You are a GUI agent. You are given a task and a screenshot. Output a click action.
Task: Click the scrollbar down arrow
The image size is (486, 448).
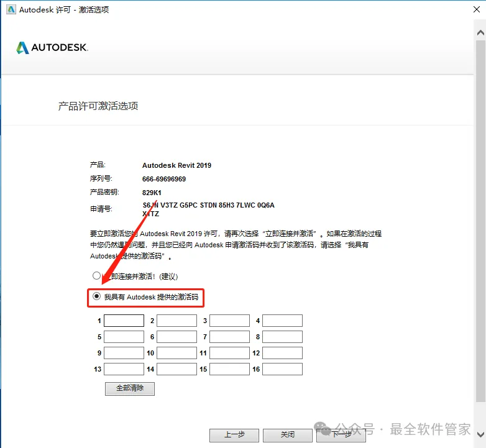480,434
